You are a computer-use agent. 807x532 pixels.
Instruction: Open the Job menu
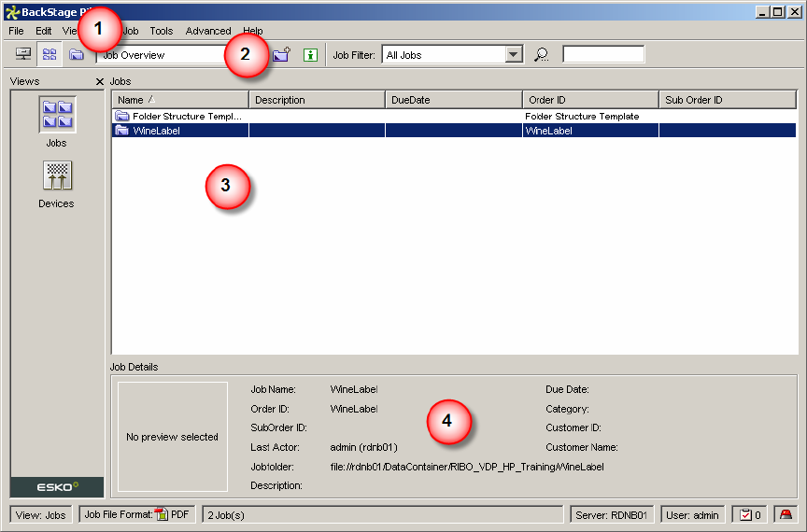click(130, 31)
